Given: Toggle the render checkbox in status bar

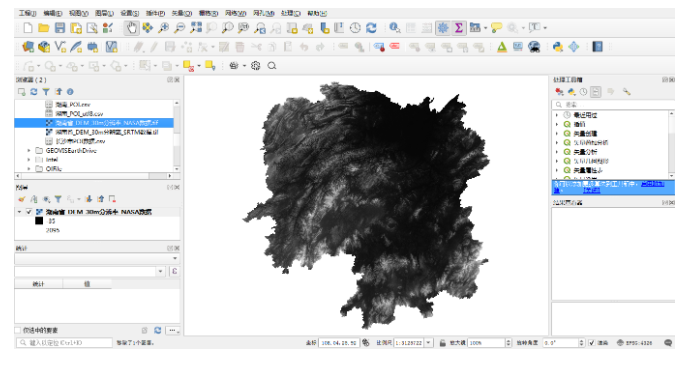Looking at the screenshot, I should (592, 343).
